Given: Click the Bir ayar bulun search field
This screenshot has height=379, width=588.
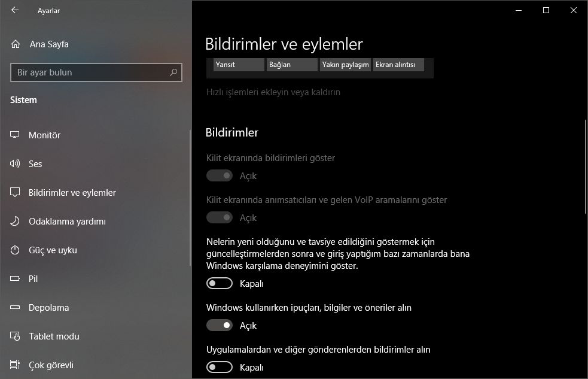Looking at the screenshot, I should (96, 72).
